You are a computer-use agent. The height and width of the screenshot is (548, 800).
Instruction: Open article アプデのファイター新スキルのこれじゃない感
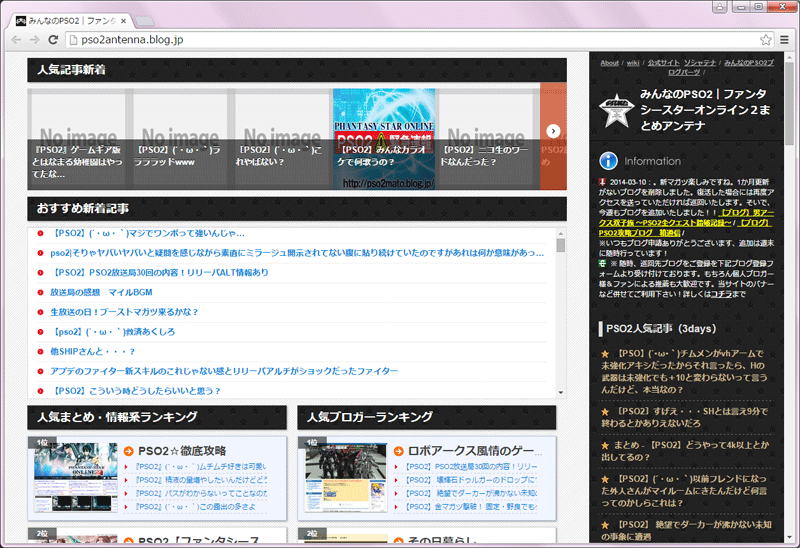point(224,371)
